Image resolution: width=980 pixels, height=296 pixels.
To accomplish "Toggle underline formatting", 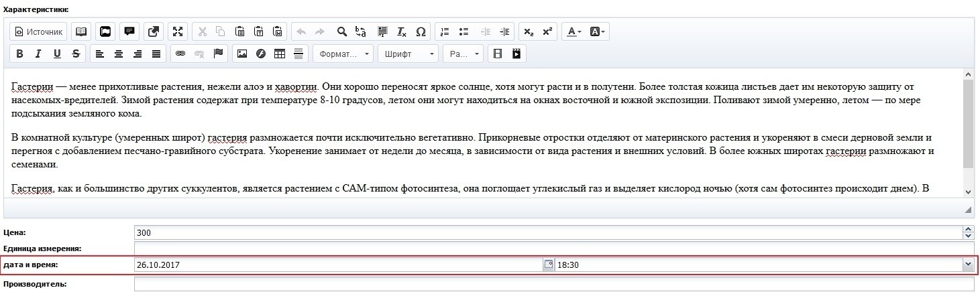I will (57, 54).
